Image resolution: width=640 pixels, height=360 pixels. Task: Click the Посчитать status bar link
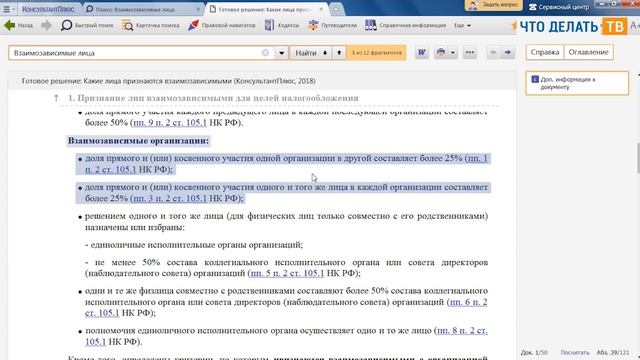[575, 353]
